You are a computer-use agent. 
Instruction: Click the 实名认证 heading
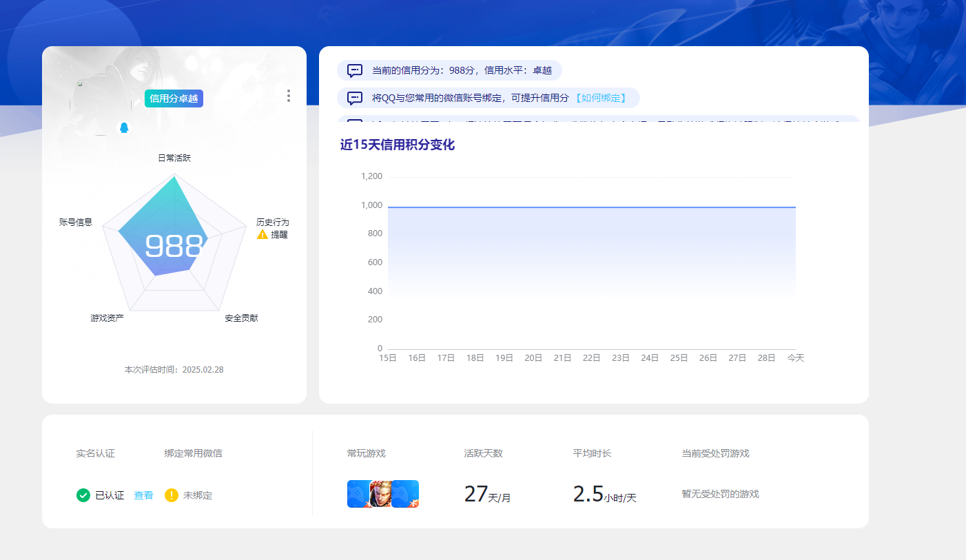95,453
